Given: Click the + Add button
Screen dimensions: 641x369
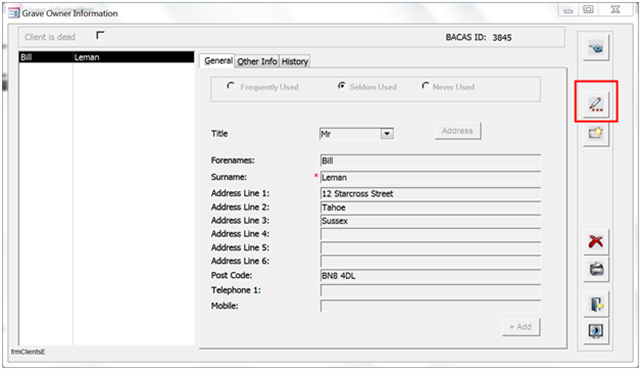Looking at the screenshot, I should click(520, 327).
